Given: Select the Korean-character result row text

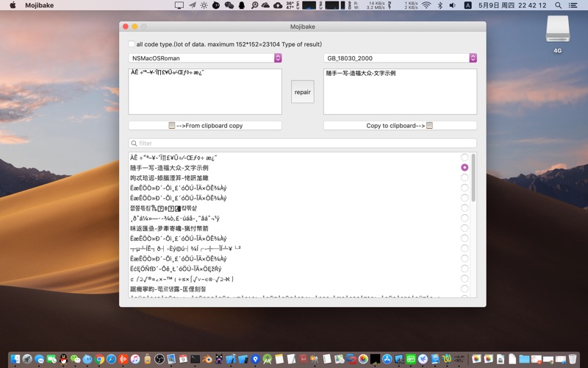Looking at the screenshot, I should pyautogui.click(x=163, y=208).
